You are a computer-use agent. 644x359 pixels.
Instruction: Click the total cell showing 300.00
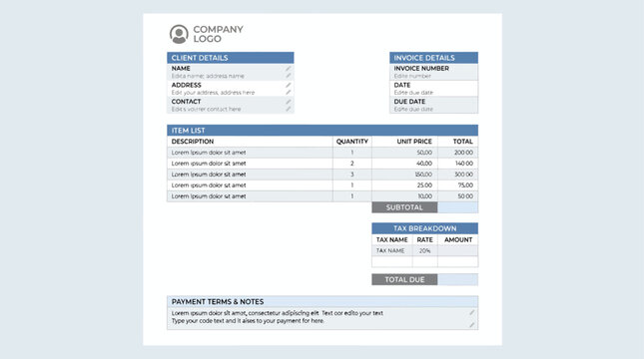458,175
